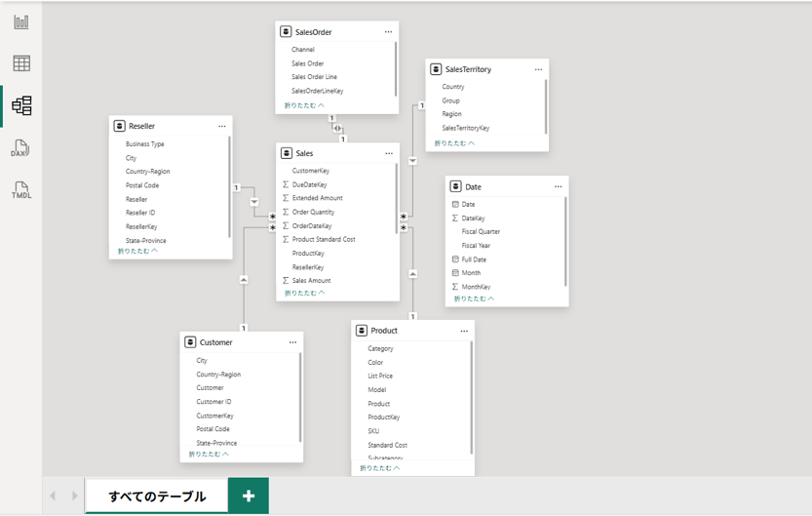Open Date table more options ellipsis
Viewport: 812px width, 516px height.
(559, 187)
